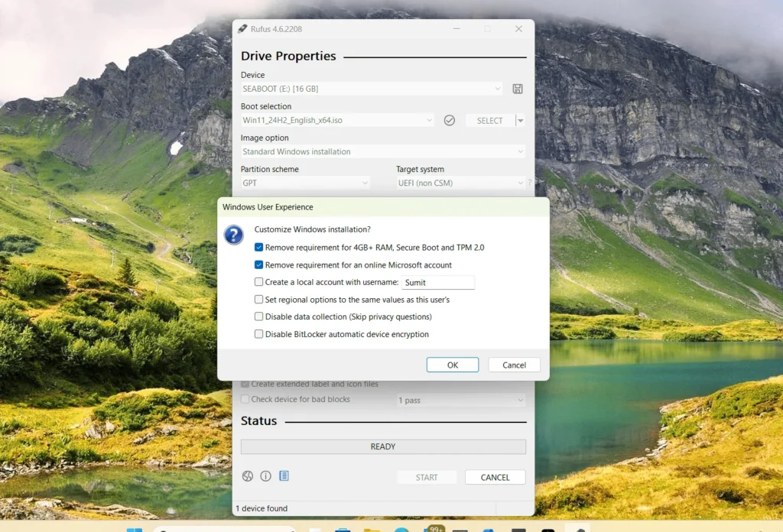This screenshot has height=532, width=783.
Task: Click the START button in Rufus
Action: coord(427,477)
